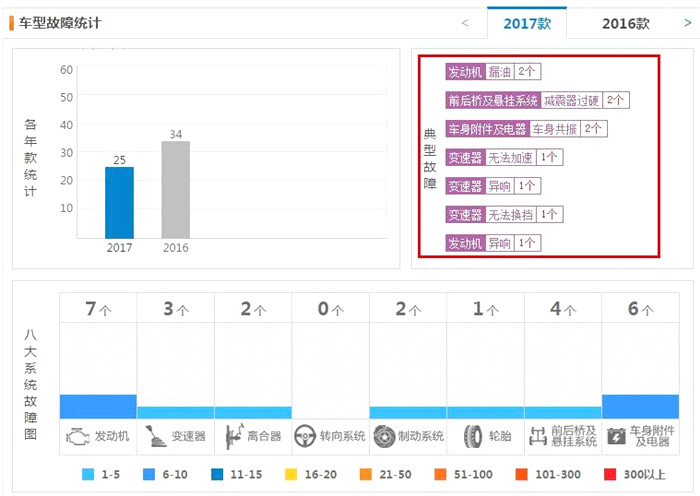Click the steering wheel (转向系统) icon

click(x=305, y=436)
